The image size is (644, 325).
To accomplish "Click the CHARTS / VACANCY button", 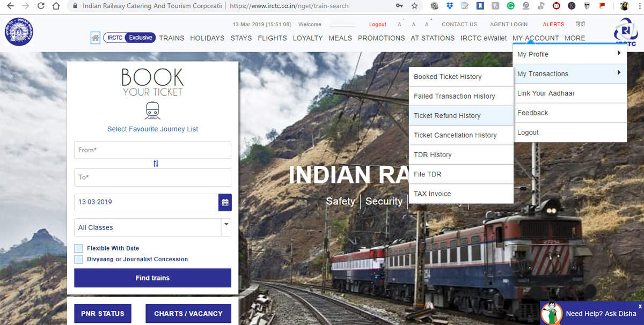I will pyautogui.click(x=188, y=314).
